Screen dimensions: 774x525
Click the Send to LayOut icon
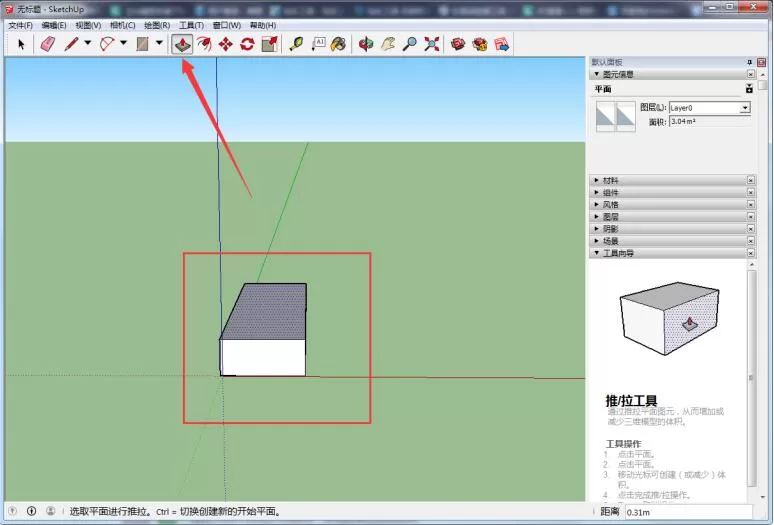(x=502, y=44)
